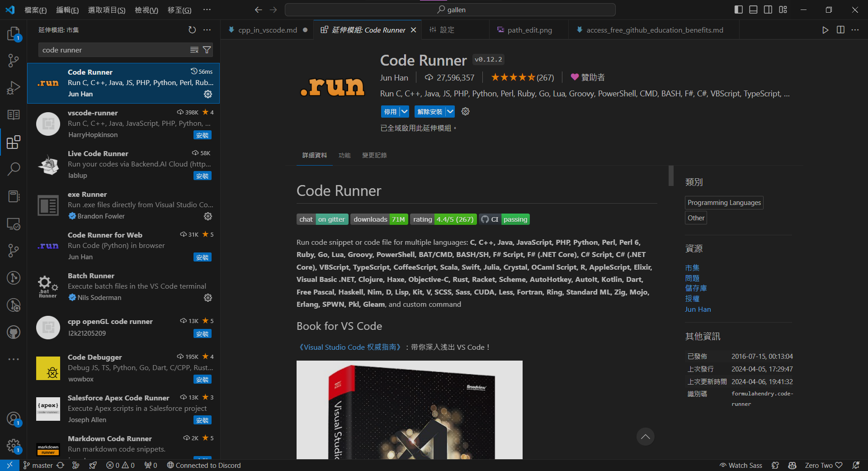
Task: Run the active file with the play icon
Action: (x=825, y=30)
